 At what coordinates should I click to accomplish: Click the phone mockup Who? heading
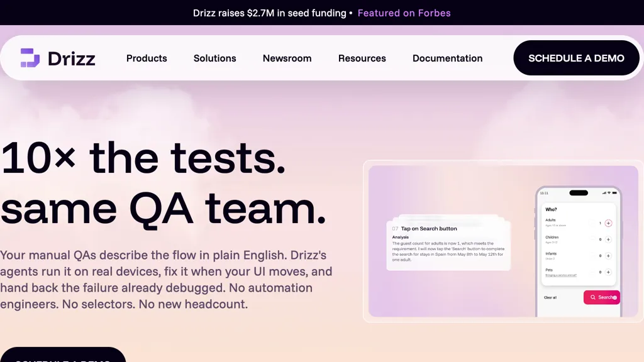click(x=551, y=209)
